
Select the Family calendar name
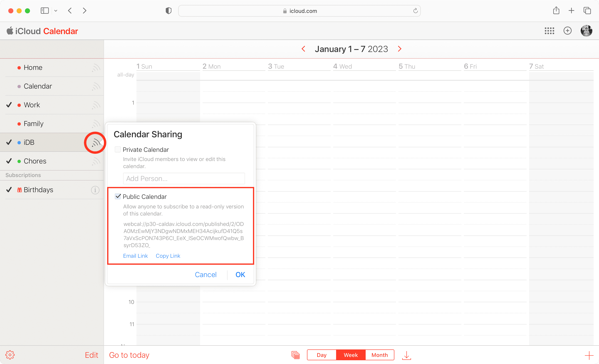click(x=33, y=124)
